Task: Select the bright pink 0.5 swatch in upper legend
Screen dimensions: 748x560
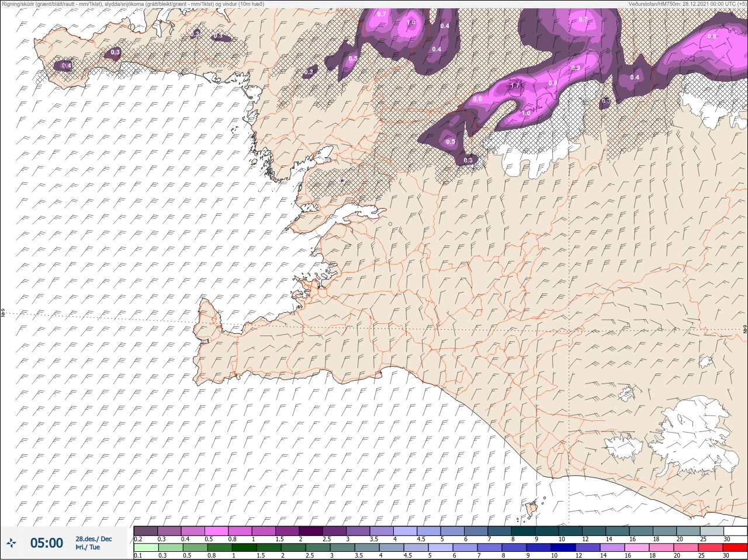Action: click(x=216, y=531)
